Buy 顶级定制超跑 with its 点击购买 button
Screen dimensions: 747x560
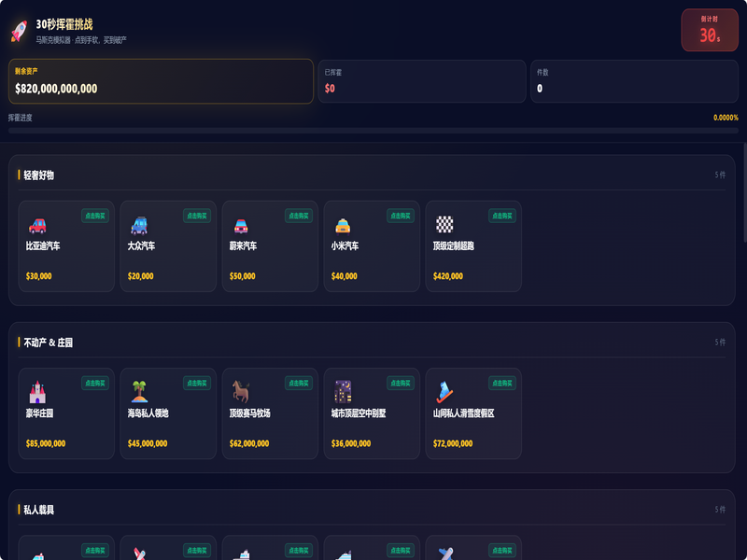click(502, 216)
